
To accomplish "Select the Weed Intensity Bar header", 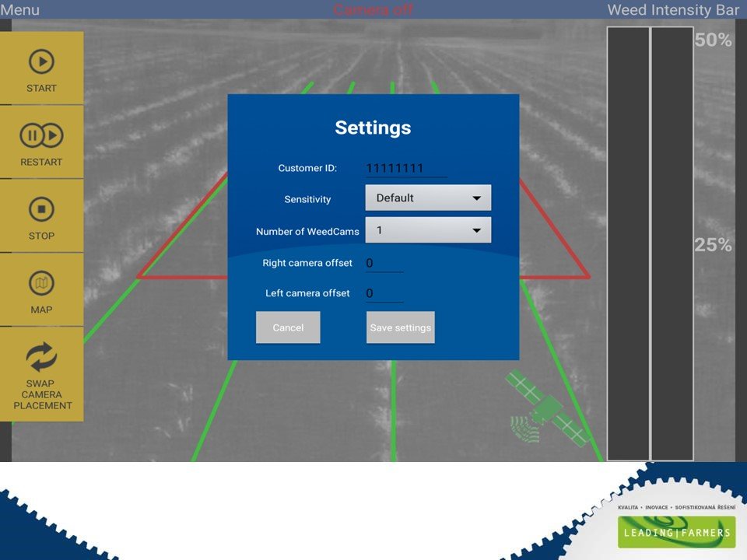I will click(x=672, y=10).
